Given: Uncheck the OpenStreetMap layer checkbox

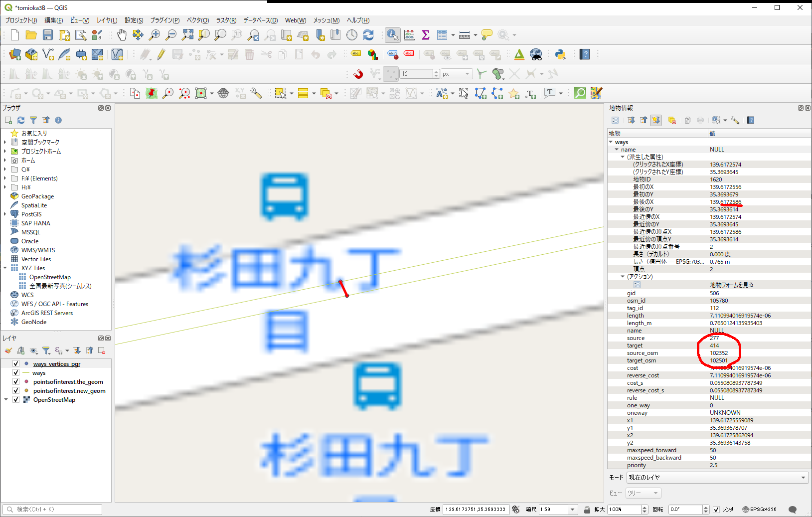Looking at the screenshot, I should pos(16,400).
